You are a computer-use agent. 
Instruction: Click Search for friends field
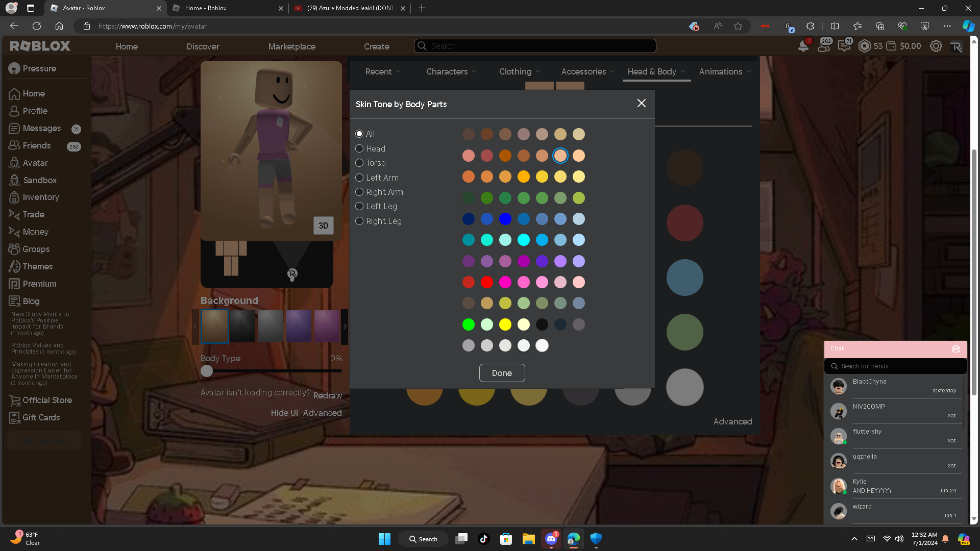[896, 366]
